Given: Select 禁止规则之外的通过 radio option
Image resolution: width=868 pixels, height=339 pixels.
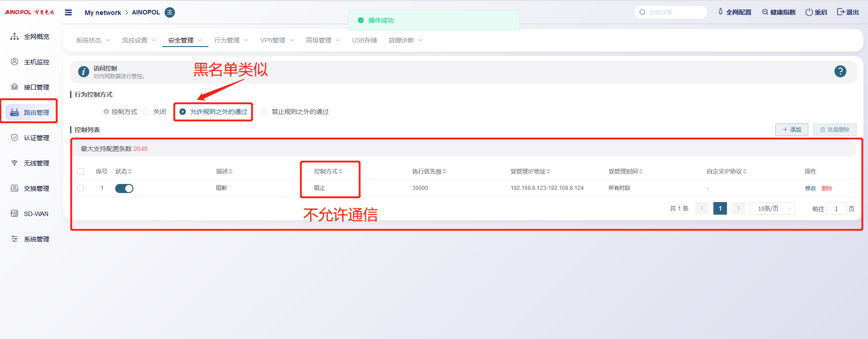Looking at the screenshot, I should coord(264,112).
